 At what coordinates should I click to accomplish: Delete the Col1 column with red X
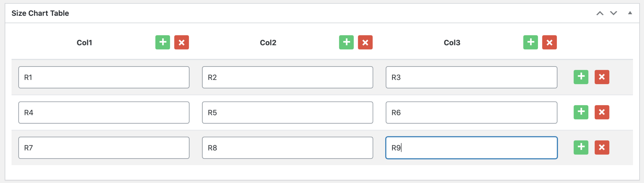tap(181, 42)
